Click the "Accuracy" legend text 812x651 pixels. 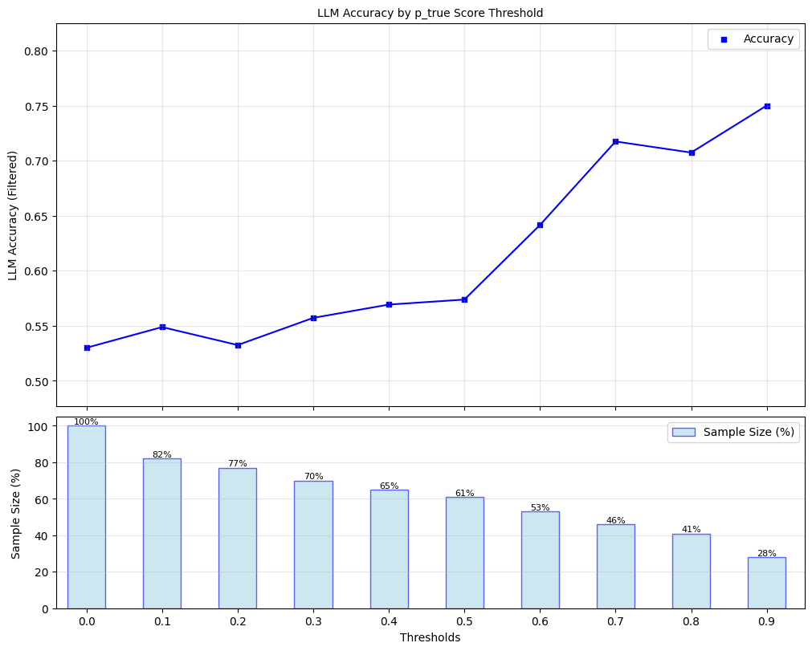[768, 39]
